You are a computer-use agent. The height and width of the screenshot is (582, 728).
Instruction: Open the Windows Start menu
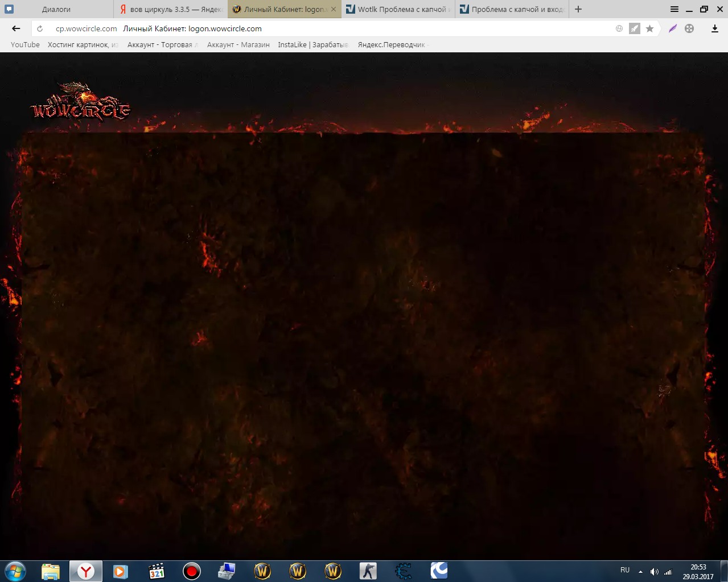(15, 571)
